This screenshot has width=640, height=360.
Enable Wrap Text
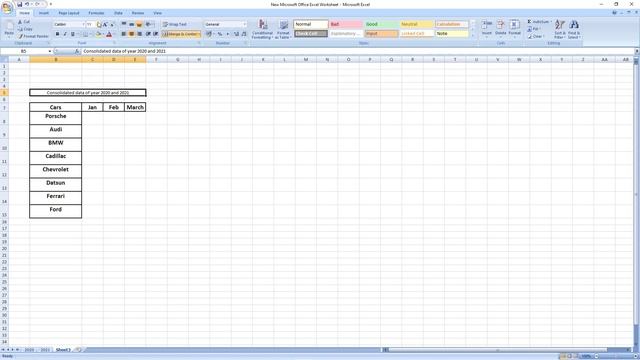click(175, 24)
